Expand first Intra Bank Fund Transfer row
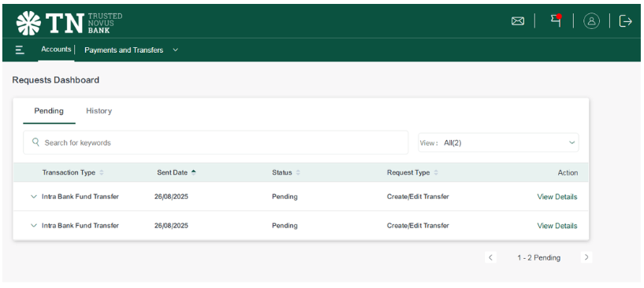Screen dimensions: 644x288 point(34,197)
